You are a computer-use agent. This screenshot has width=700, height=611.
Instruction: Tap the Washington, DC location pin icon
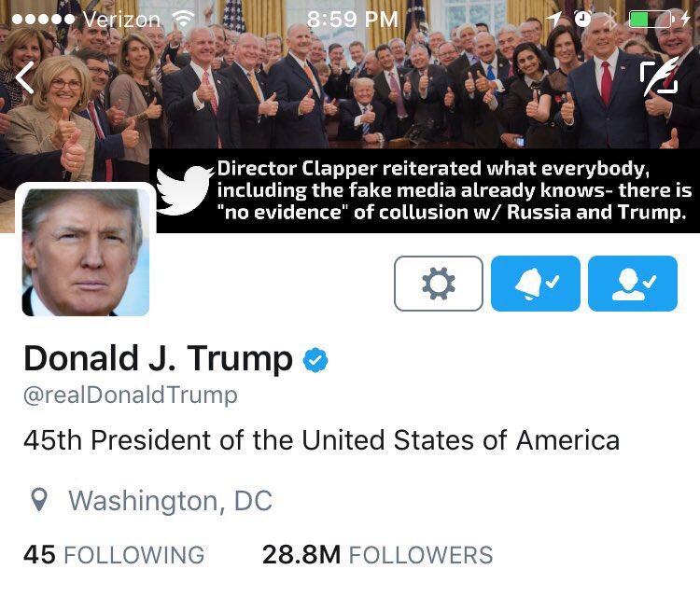39,500
